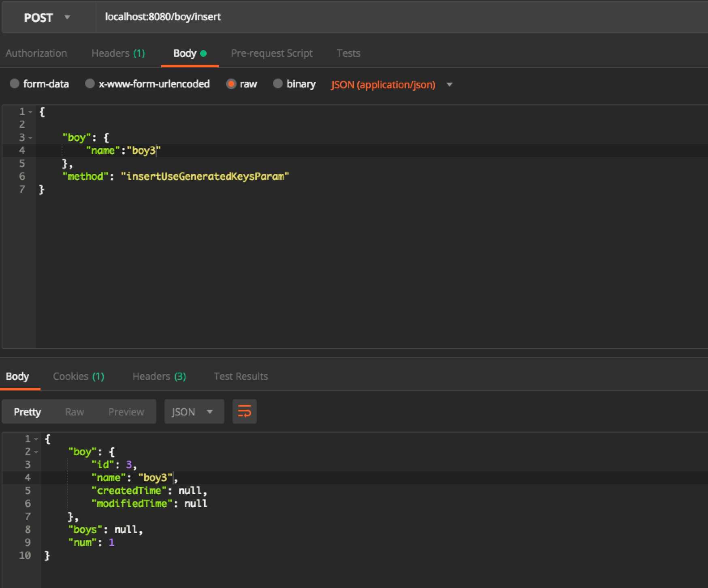
Task: Open the JSON (application/json) content type dropdown
Action: [x=392, y=85]
